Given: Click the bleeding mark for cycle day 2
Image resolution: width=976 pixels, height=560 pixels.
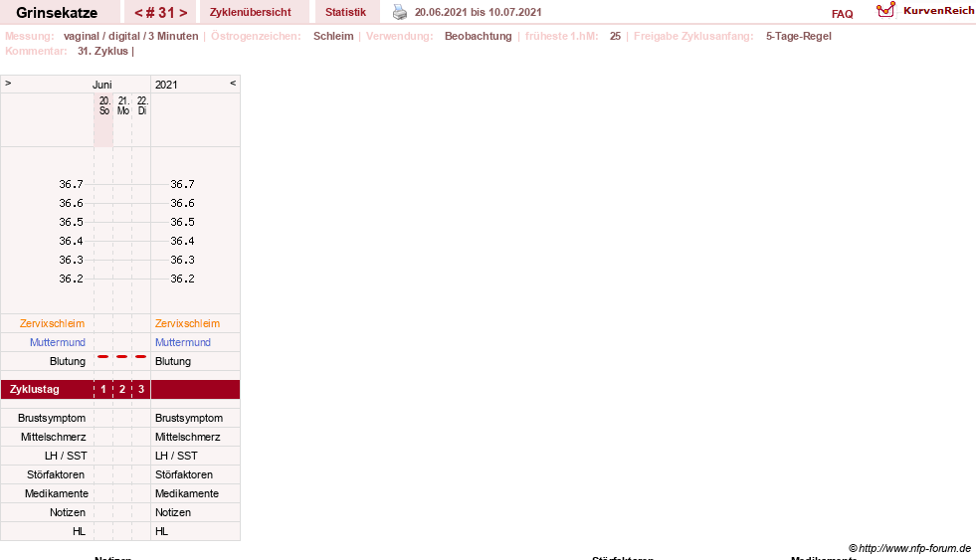Looking at the screenshot, I should click(x=122, y=356).
